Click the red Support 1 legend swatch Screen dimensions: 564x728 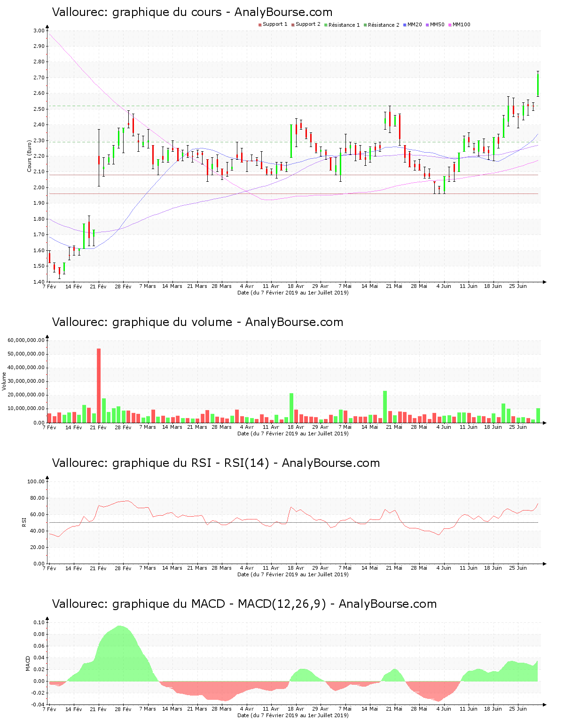click(260, 25)
